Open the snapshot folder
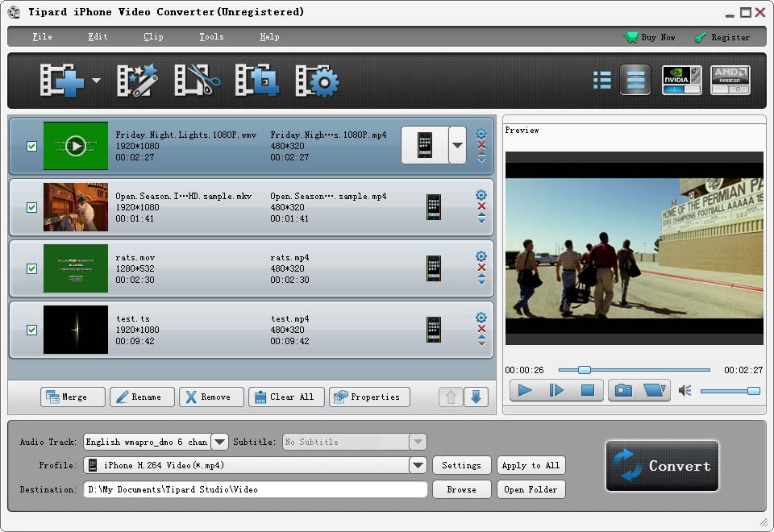The image size is (774, 532). point(655,390)
